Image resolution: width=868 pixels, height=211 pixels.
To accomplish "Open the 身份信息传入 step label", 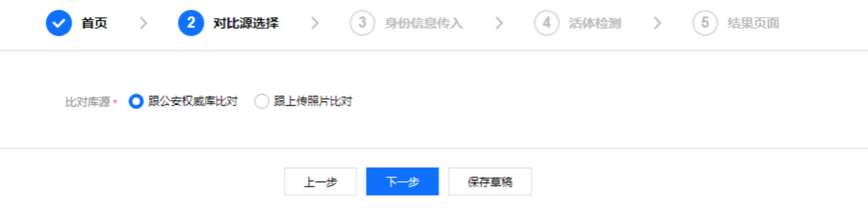I will pos(424,23).
